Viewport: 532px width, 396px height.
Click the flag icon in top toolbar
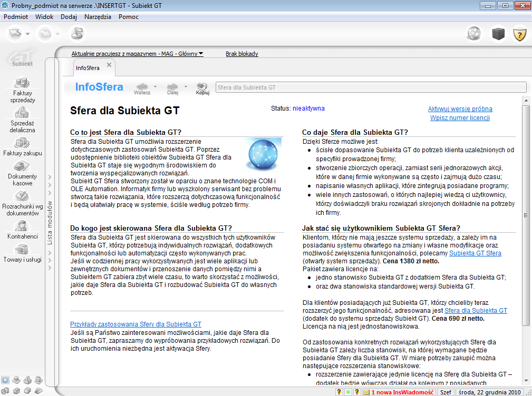[78, 34]
